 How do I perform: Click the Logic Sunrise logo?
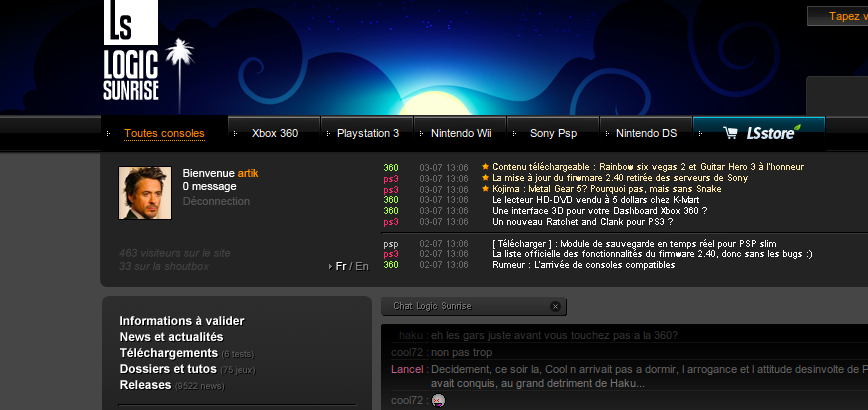(x=131, y=51)
